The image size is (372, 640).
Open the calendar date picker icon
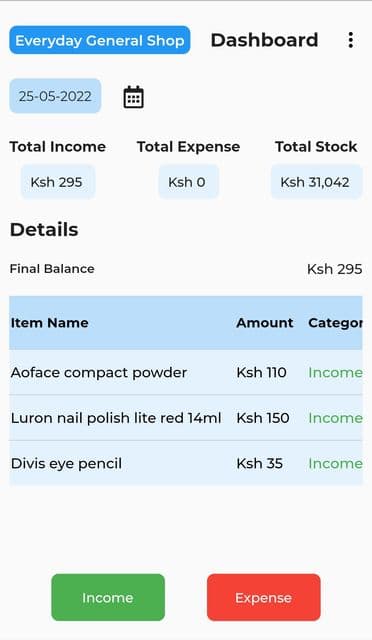(x=134, y=97)
